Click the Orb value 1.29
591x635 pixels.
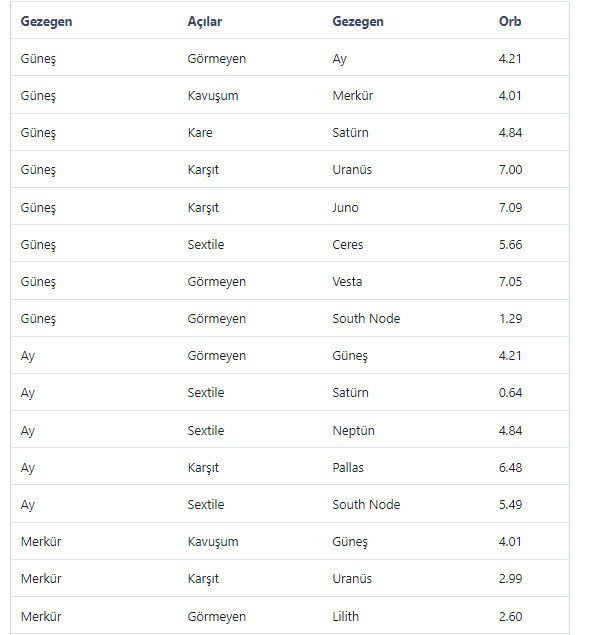510,319
